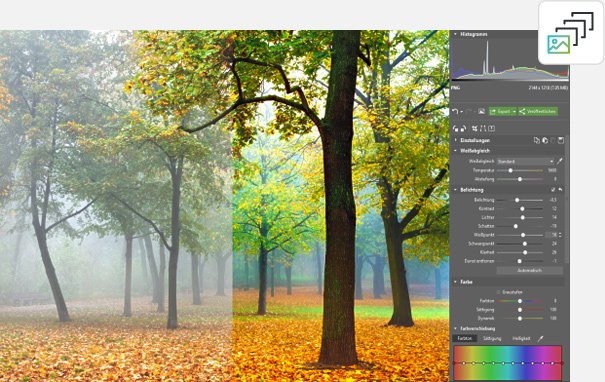Rotate the image left
The height and width of the screenshot is (382, 605).
[x=456, y=128]
